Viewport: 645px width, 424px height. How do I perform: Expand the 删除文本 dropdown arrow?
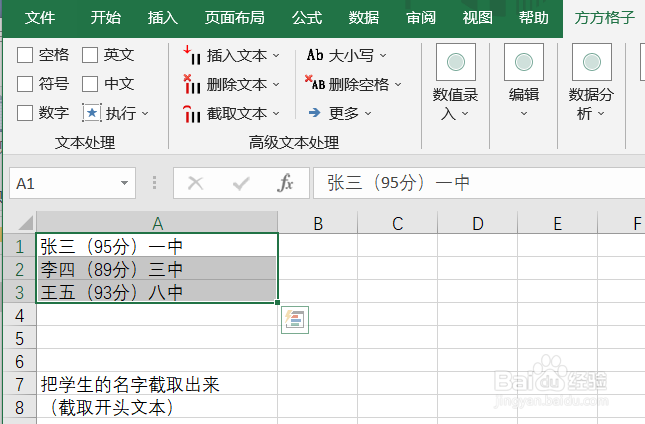(x=276, y=85)
